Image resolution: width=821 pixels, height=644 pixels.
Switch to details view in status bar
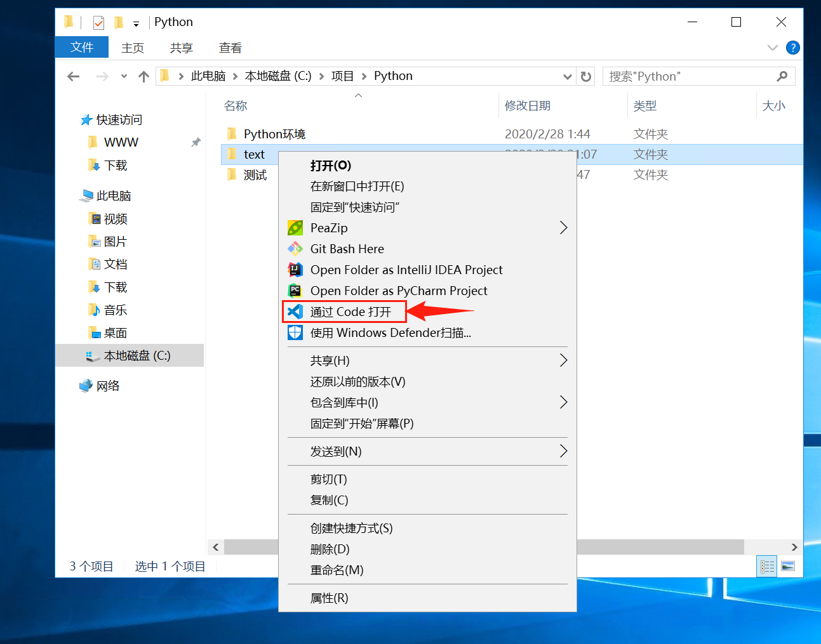tap(766, 566)
